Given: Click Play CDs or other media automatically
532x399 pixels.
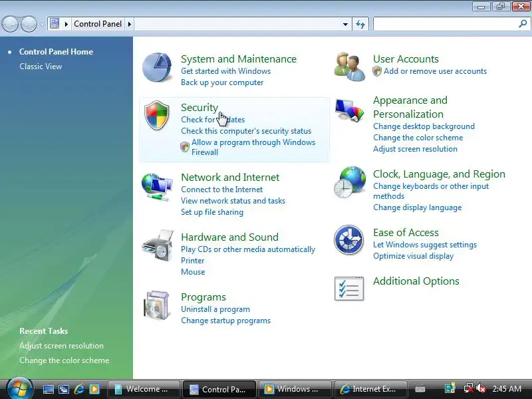Looking at the screenshot, I should click(247, 249).
